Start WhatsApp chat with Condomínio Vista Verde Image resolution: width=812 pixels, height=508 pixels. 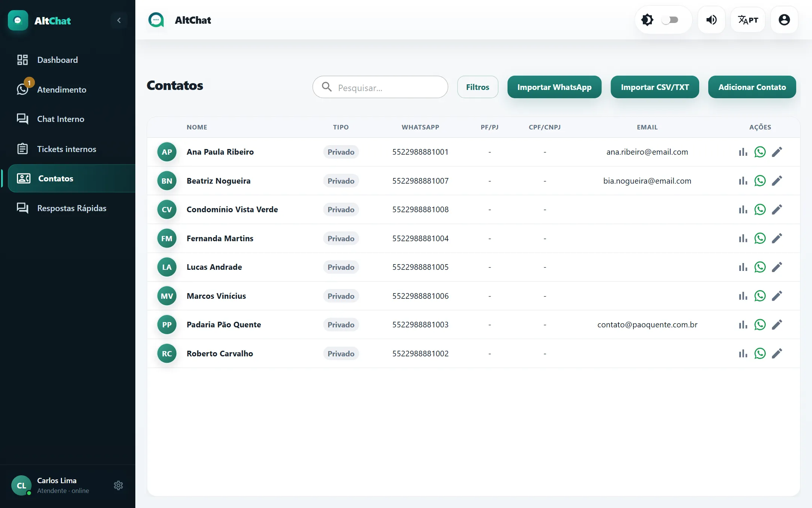(760, 210)
